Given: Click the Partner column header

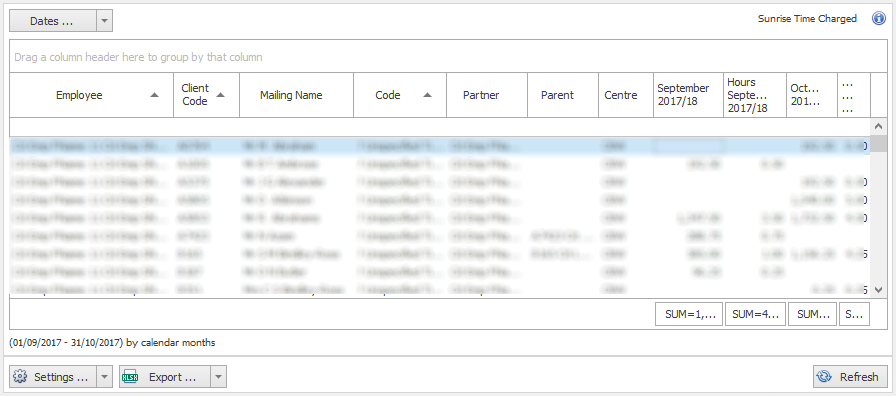Looking at the screenshot, I should [x=487, y=95].
